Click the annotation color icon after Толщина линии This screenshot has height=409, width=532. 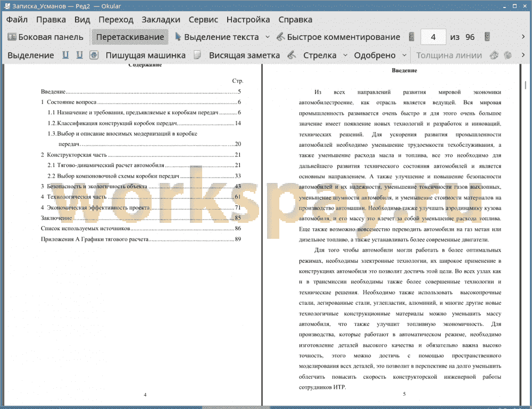coord(494,55)
